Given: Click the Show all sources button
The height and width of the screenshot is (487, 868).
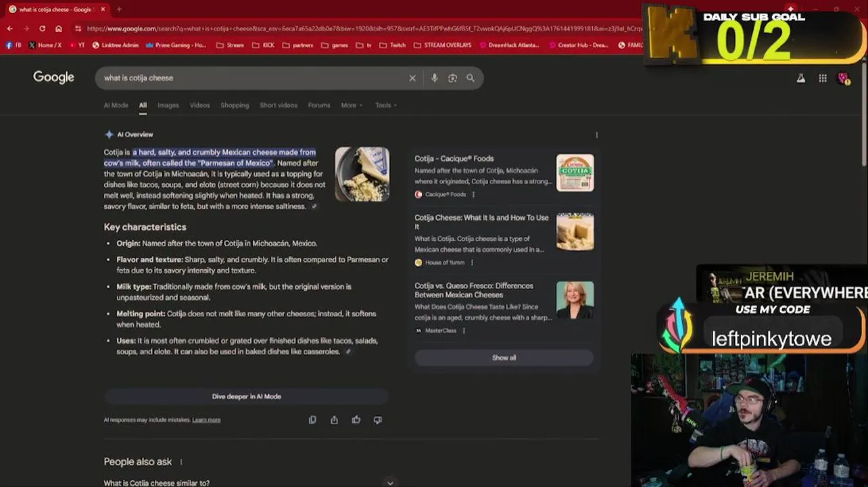Looking at the screenshot, I should coord(504,358).
